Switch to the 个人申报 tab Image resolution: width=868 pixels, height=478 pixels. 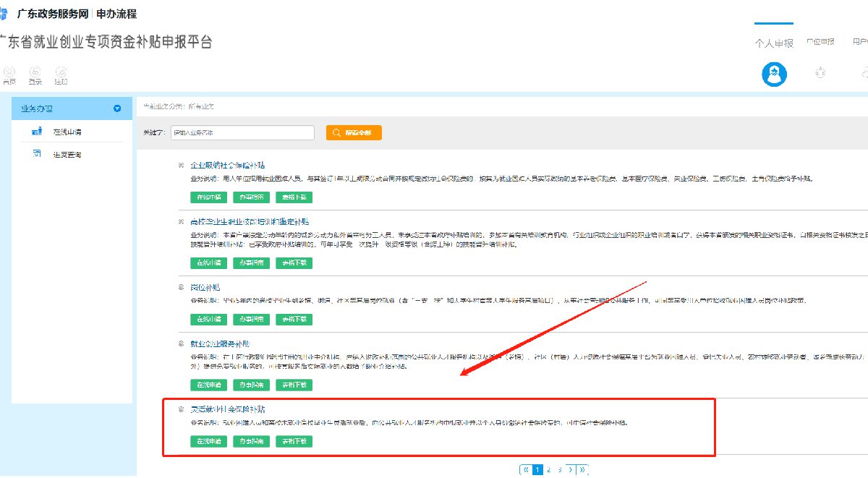773,42
